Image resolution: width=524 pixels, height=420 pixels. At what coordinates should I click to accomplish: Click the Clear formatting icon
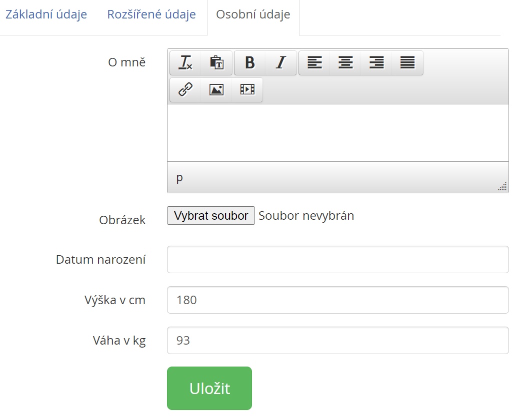pos(185,63)
